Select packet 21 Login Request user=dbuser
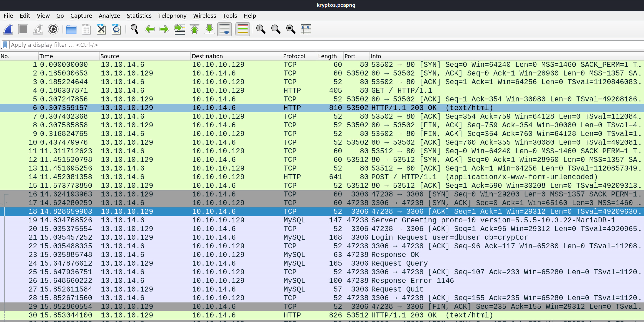This screenshot has height=322, width=644. click(x=322, y=237)
